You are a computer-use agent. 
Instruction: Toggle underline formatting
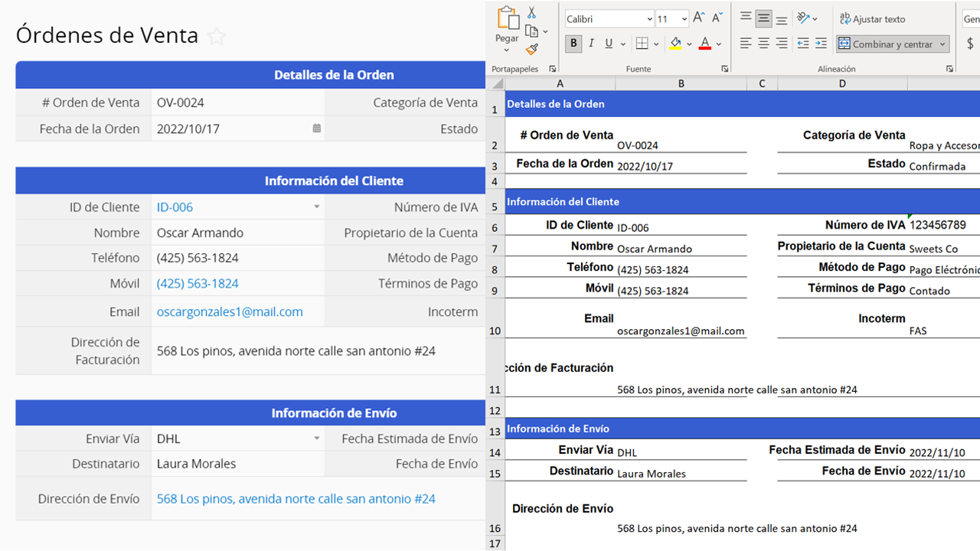pyautogui.click(x=609, y=44)
